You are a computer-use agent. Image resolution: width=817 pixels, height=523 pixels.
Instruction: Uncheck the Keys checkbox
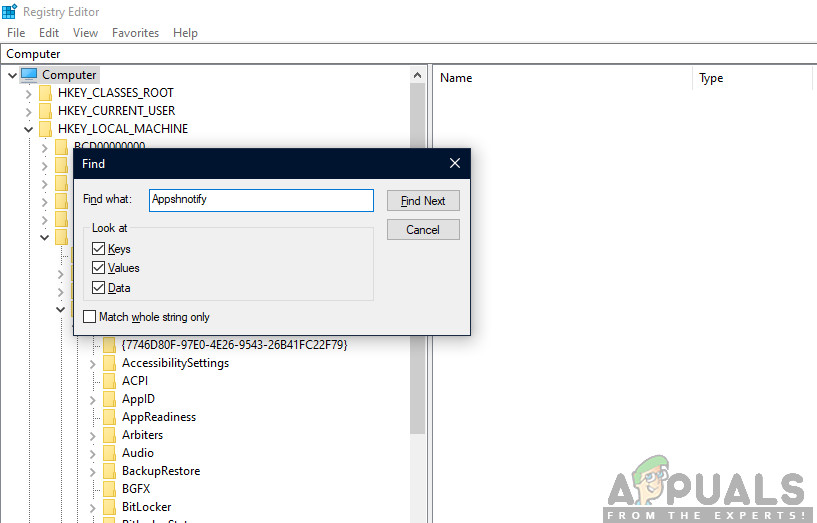98,248
